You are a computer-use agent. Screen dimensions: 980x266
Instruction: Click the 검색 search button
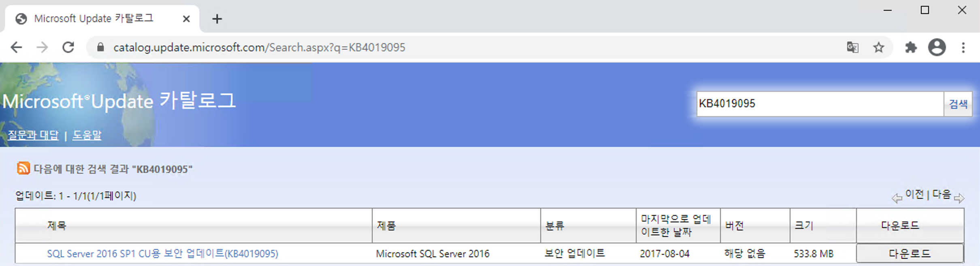pos(958,104)
